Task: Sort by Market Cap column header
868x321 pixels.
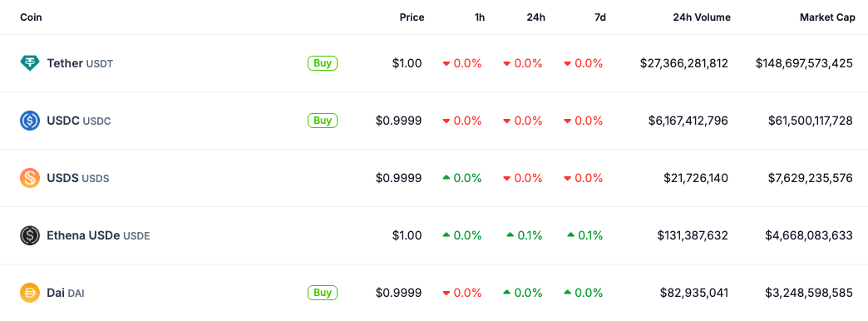Action: coord(827,17)
